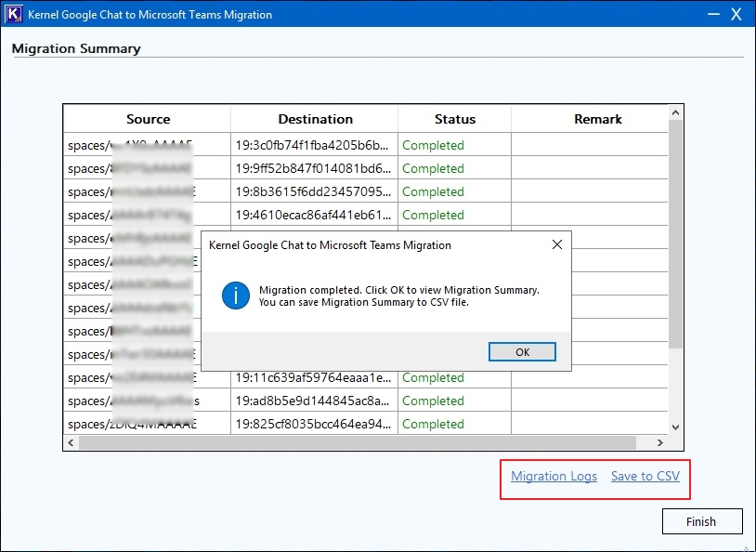
Task: Click the Source column header
Action: (x=148, y=119)
